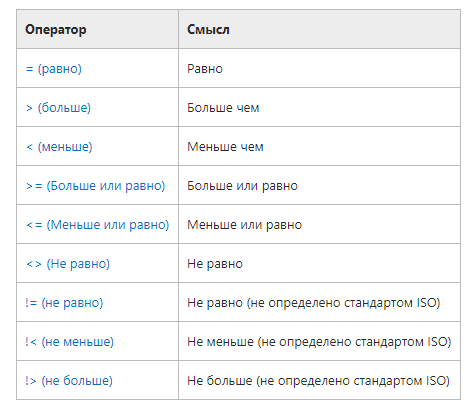Select the 'Меньше или равно' meaning text
The image size is (475, 416).
tap(244, 225)
